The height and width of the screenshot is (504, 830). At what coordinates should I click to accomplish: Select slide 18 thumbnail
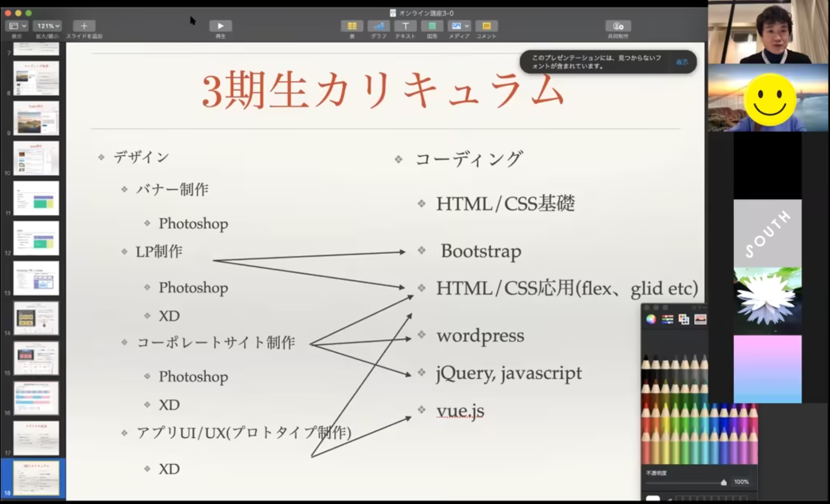(x=36, y=478)
